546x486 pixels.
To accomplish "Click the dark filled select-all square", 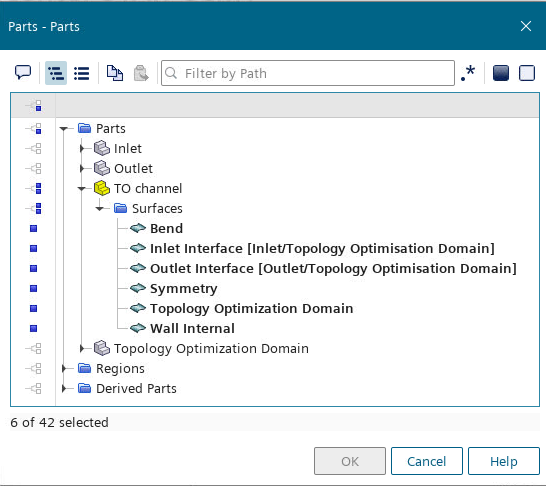I will coord(501,73).
